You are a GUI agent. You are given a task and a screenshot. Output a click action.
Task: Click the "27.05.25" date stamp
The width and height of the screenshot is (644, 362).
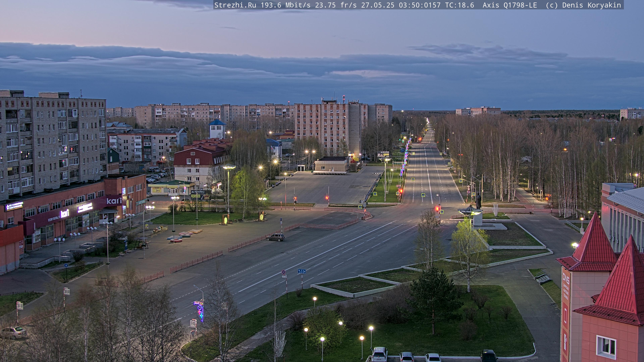pos(378,5)
